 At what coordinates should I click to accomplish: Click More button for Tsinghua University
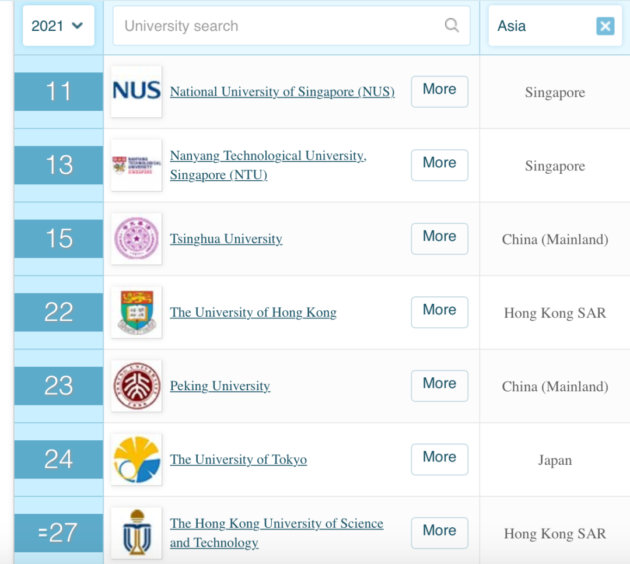point(440,238)
